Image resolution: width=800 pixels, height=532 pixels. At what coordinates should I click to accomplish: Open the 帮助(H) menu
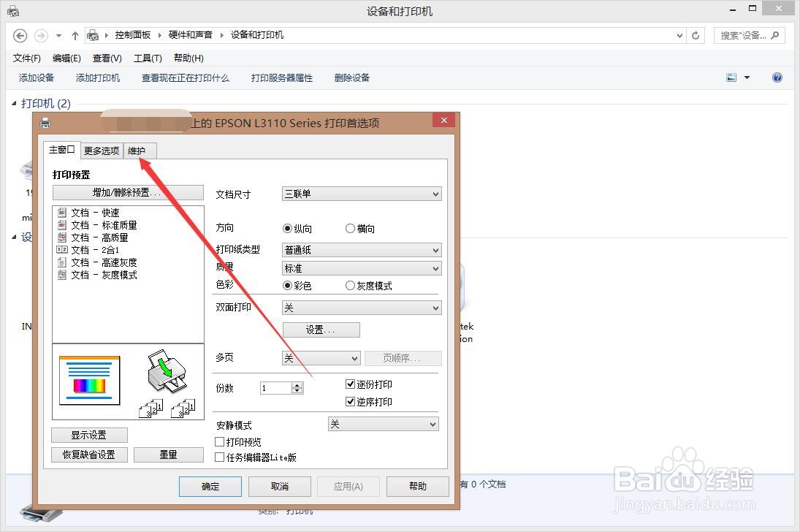click(188, 58)
